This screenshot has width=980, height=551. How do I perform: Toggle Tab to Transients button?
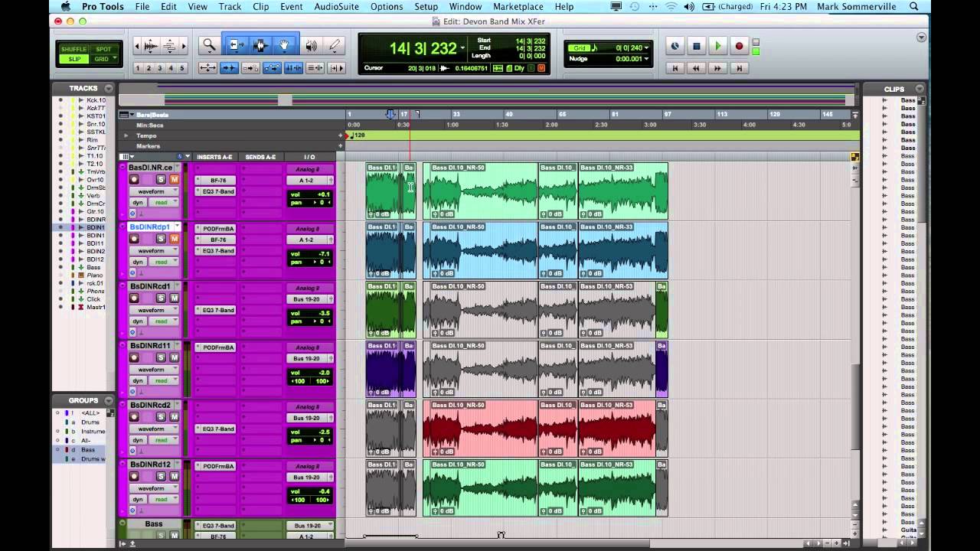(229, 68)
